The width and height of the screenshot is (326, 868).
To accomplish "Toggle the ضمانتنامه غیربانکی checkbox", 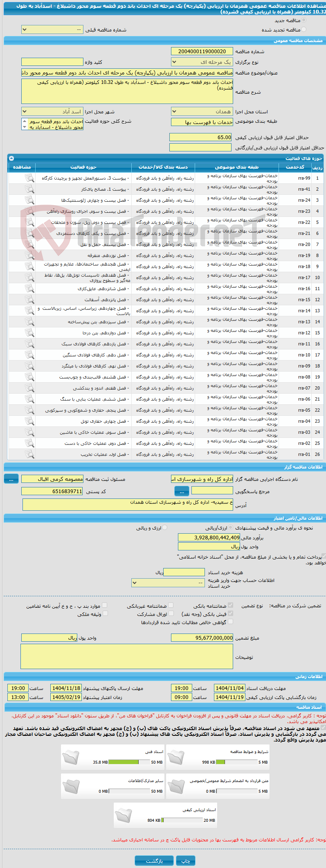I will pos(171,605).
